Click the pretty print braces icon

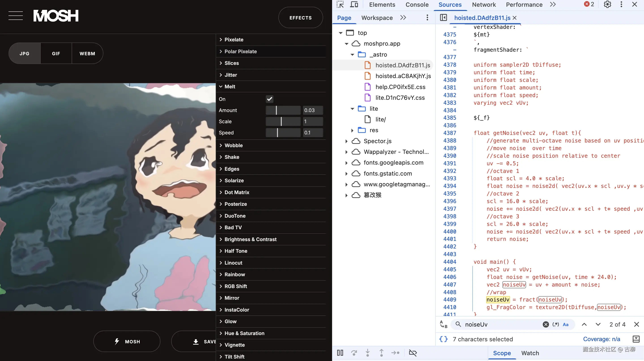pos(443,339)
